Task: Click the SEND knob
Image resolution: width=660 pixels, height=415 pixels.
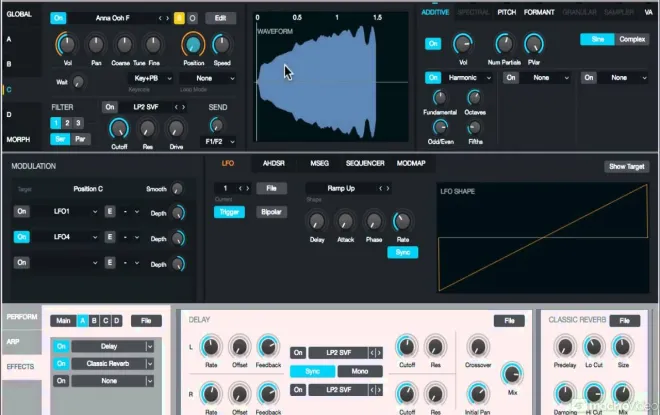Action: point(216,125)
